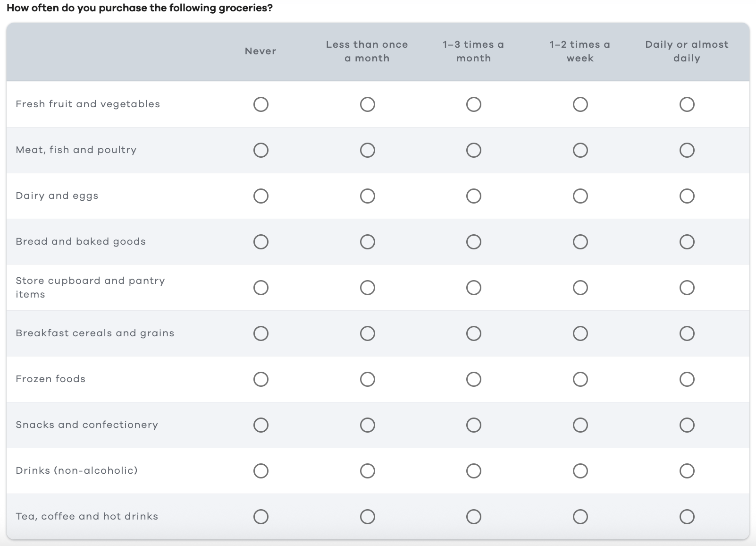Select 'Daily or almost daily' for Drinks (non-alcoholic)
756x546 pixels.
coord(688,470)
